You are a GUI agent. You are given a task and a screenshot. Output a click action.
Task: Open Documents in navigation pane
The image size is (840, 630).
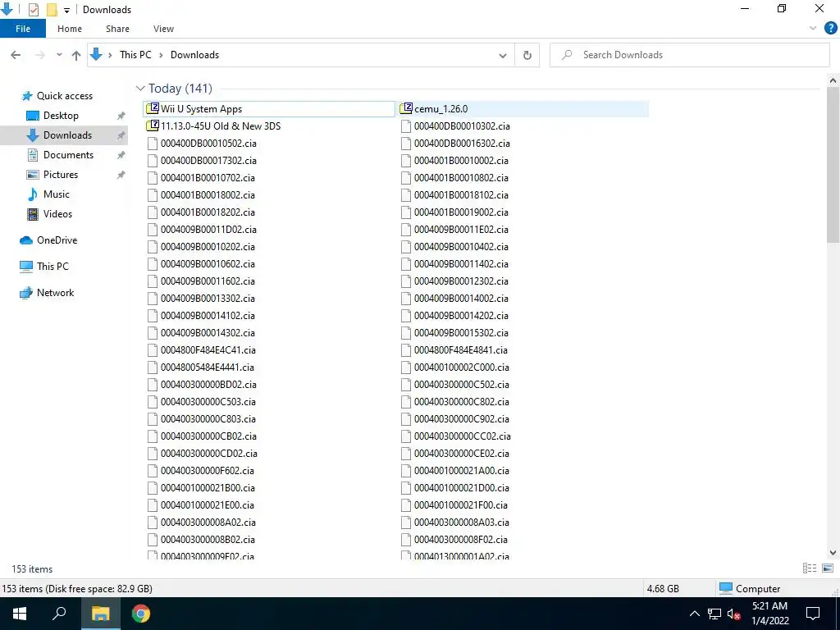coord(68,155)
